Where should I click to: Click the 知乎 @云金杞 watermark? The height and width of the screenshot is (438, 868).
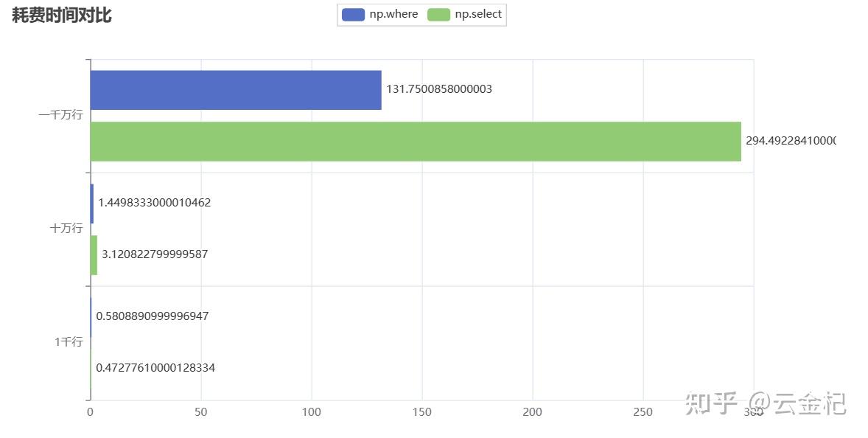[x=766, y=403]
